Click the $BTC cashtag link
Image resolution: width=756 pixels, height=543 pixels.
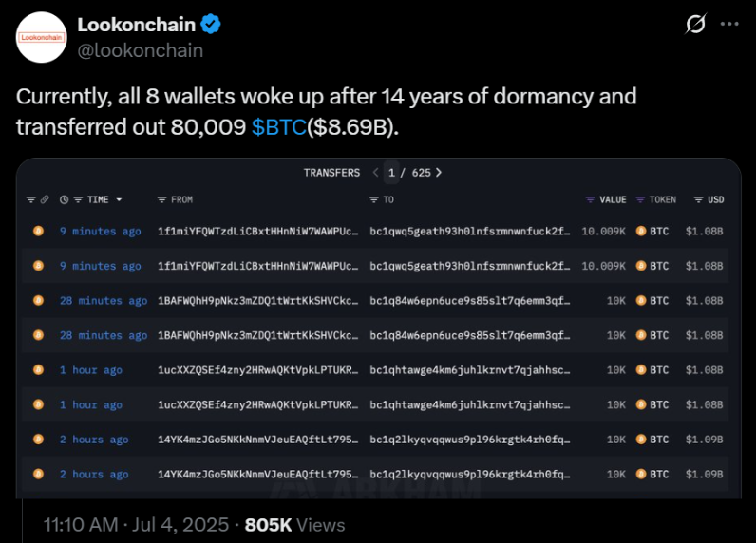tap(278, 127)
